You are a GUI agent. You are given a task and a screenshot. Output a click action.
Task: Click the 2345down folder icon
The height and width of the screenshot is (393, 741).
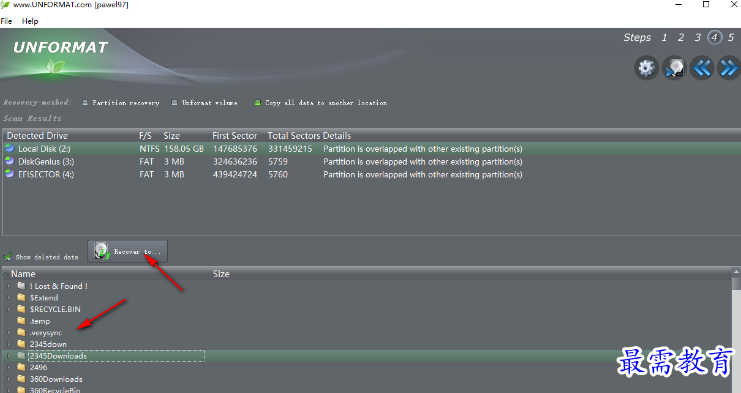[x=21, y=344]
